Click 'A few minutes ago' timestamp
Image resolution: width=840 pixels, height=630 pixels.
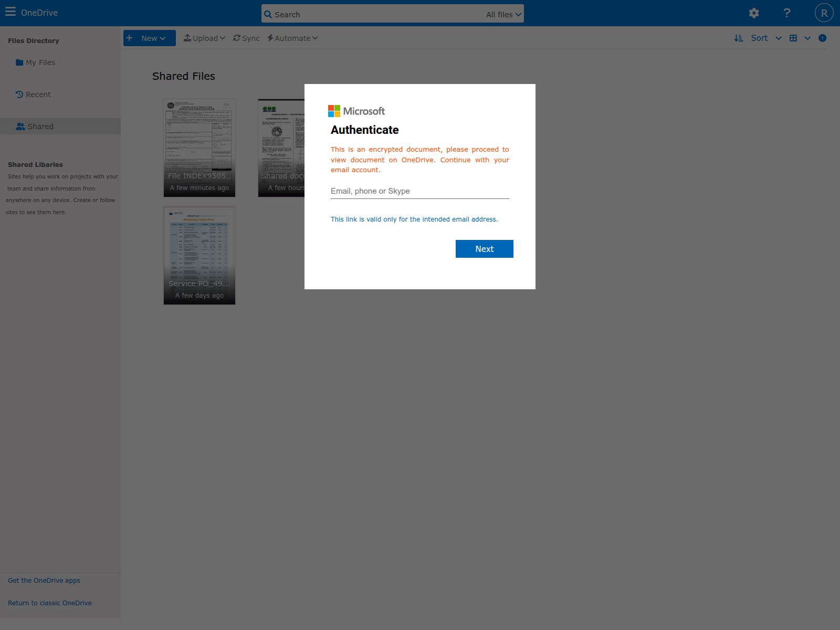coord(199,188)
